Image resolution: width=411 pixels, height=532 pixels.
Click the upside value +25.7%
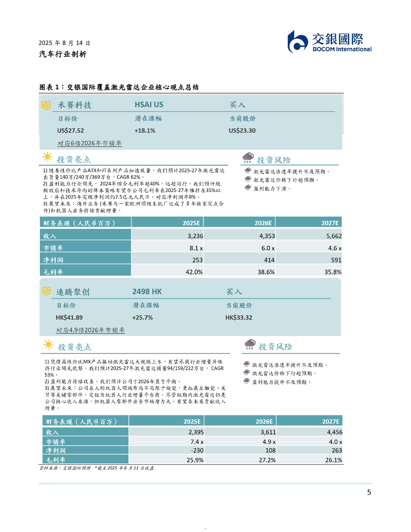click(142, 318)
